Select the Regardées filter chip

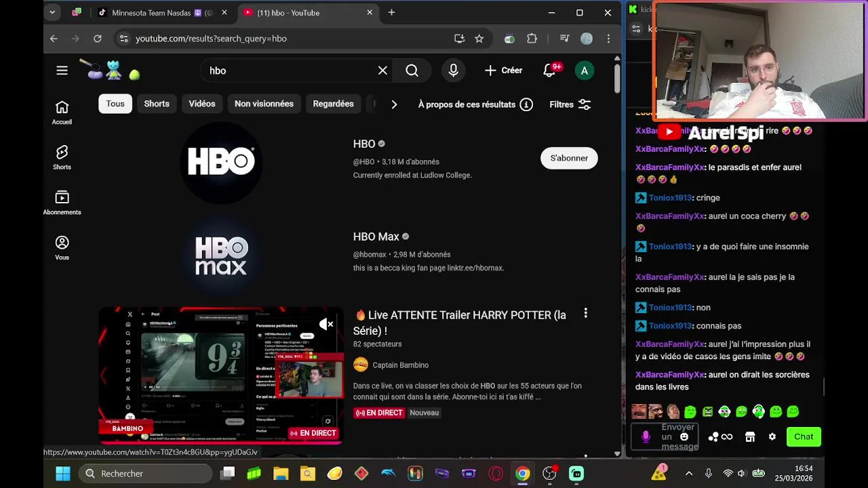(x=333, y=104)
